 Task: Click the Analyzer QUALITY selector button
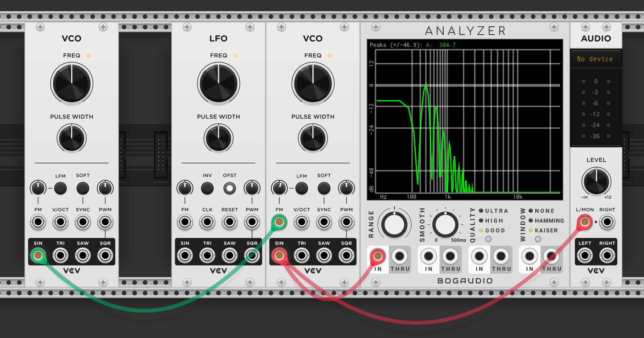(488, 239)
